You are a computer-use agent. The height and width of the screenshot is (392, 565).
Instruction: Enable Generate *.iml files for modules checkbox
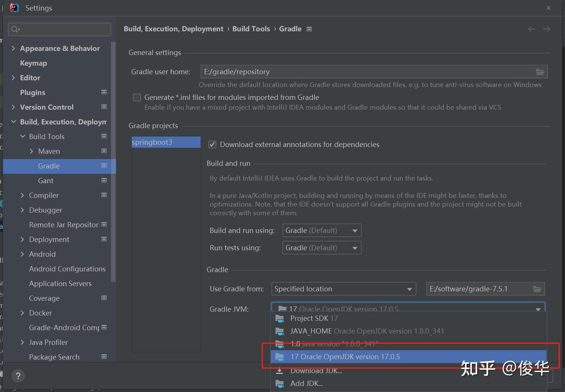pos(137,98)
